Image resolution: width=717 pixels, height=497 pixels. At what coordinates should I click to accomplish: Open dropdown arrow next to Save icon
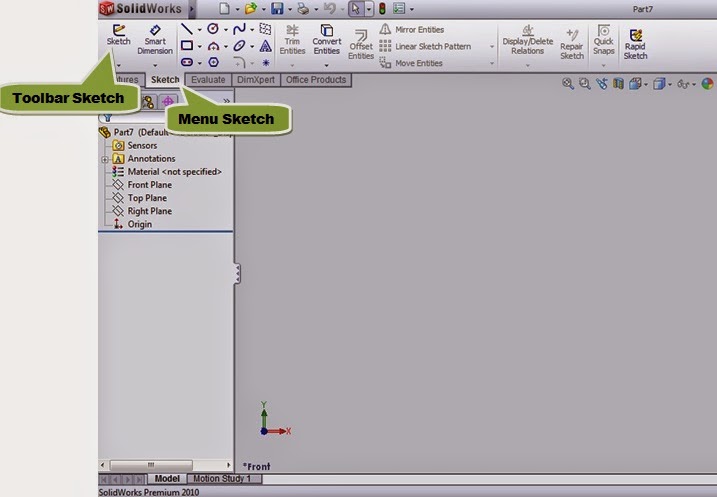click(289, 9)
